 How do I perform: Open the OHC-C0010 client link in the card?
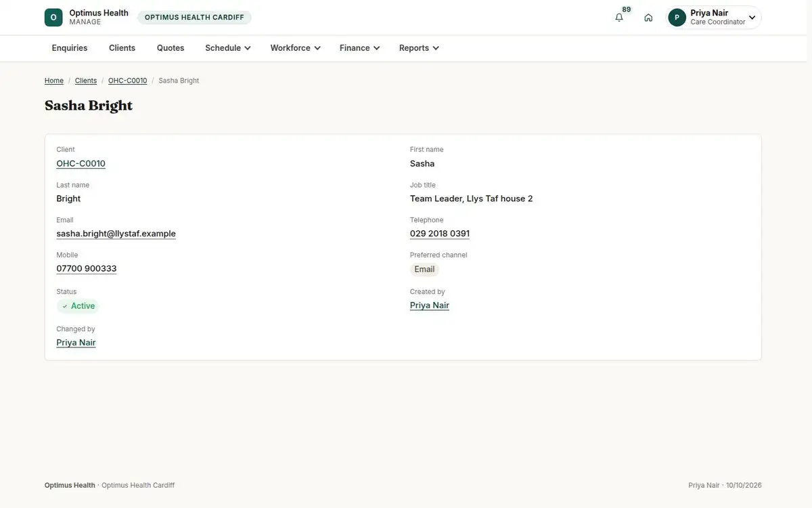pos(81,163)
